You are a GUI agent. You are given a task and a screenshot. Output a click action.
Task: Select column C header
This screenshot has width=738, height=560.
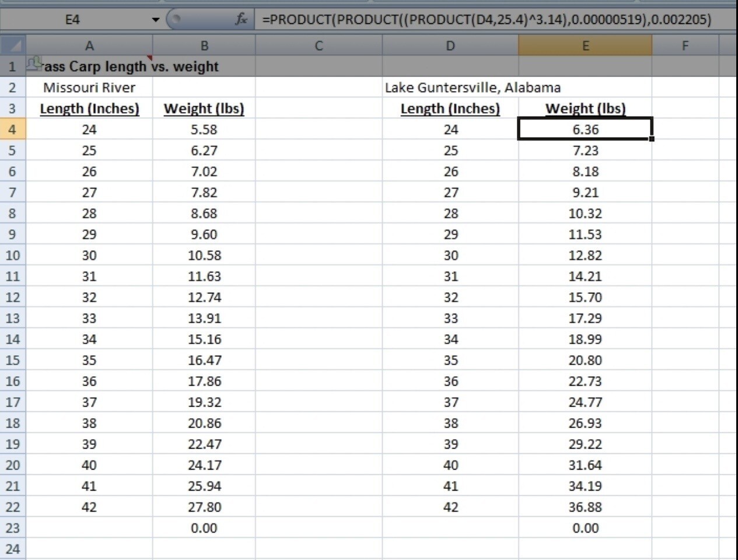coord(319,45)
